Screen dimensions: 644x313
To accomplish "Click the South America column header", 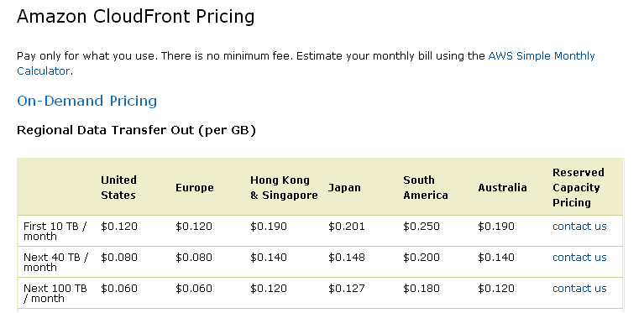I will 426,187.
